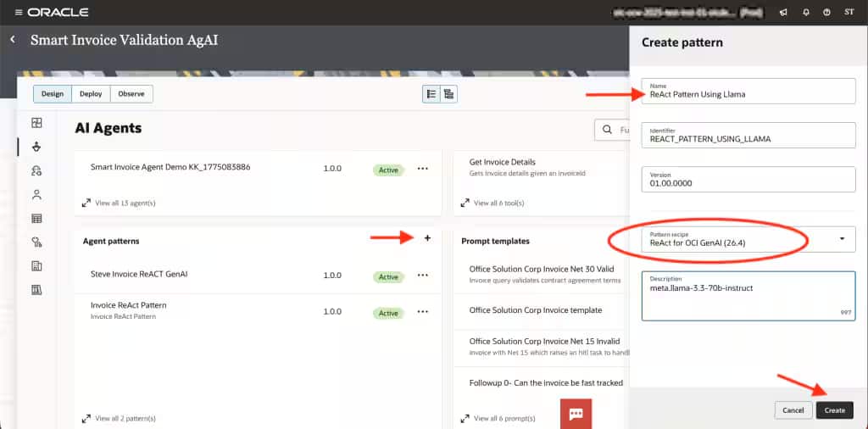Open the headset-style sidebar icon
Viewport: 868px width, 429px height.
pos(37,170)
